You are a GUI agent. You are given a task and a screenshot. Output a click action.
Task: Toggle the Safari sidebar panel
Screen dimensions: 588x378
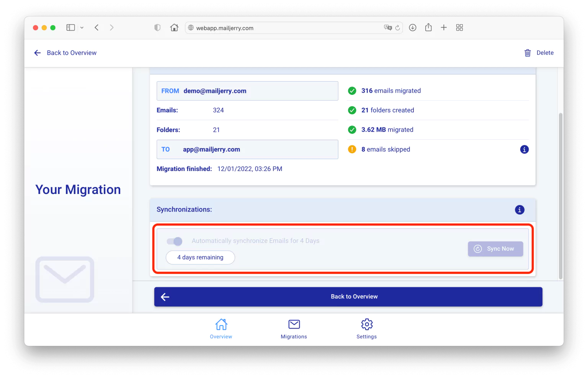tap(70, 27)
